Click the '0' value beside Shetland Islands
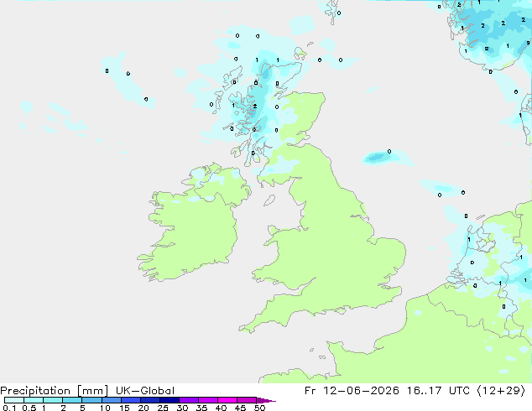532x411 pixels. click(339, 13)
